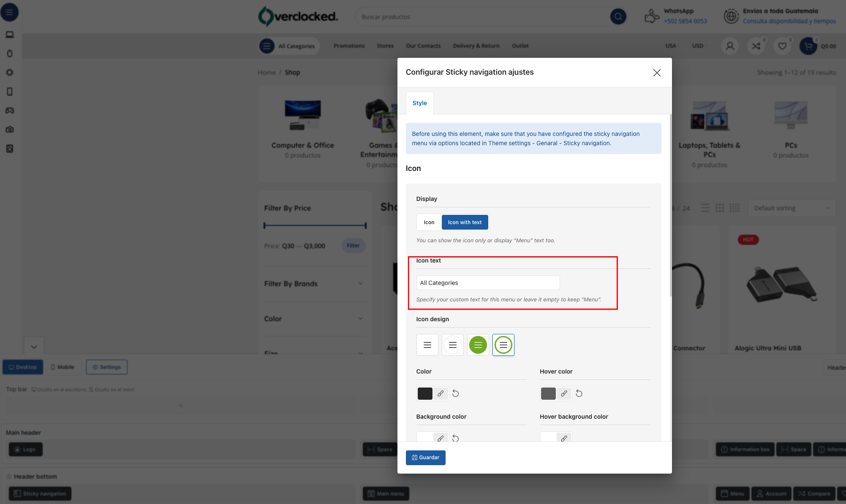Click the eyedropper icon under Background color
846x504 pixels.
click(x=441, y=438)
